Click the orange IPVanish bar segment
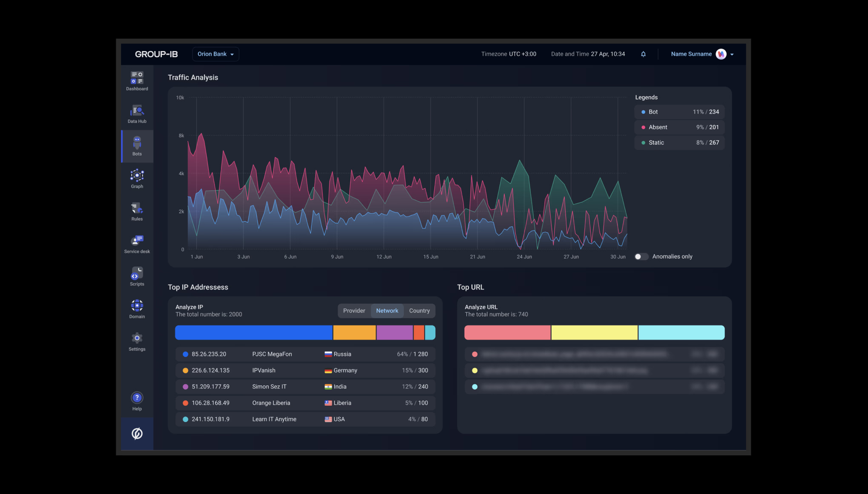 pos(354,333)
